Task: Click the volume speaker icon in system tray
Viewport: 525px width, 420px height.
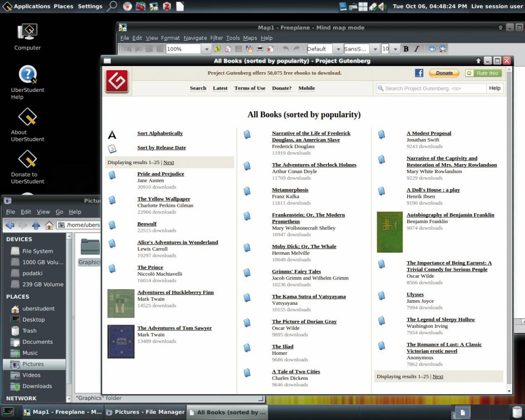Action: click(x=382, y=7)
